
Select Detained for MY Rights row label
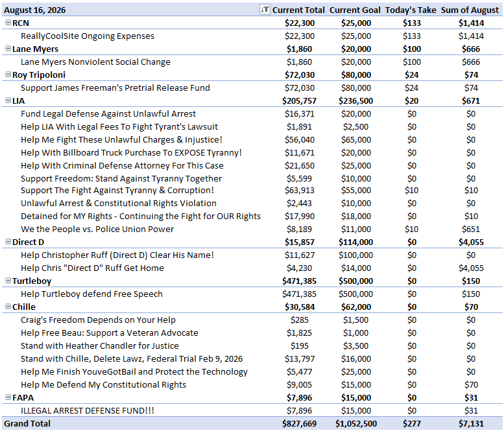[x=141, y=216]
